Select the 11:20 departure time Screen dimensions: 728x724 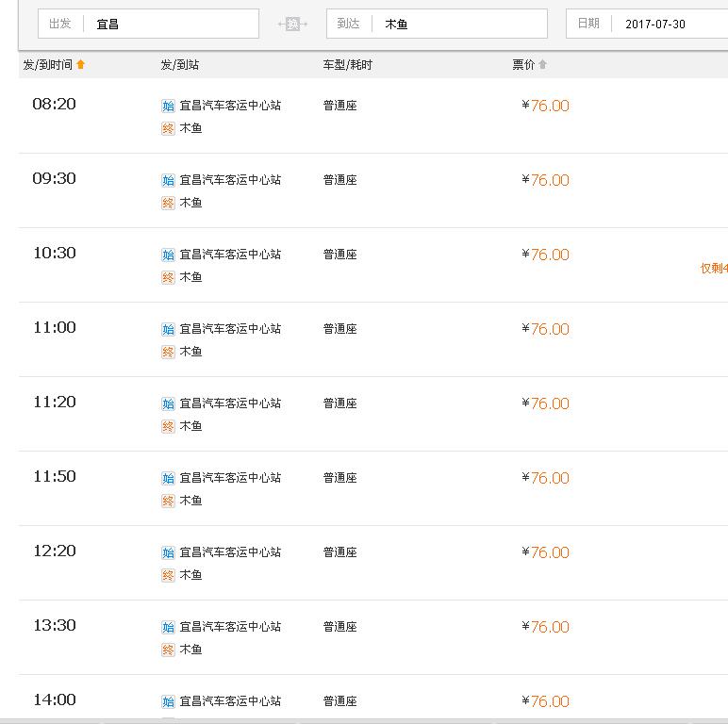point(55,402)
